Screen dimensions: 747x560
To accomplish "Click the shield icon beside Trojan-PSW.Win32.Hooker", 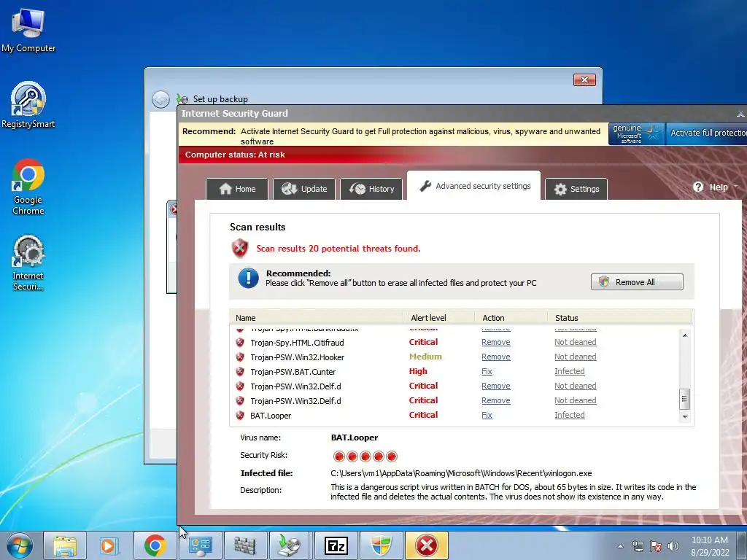I will click(x=240, y=357).
